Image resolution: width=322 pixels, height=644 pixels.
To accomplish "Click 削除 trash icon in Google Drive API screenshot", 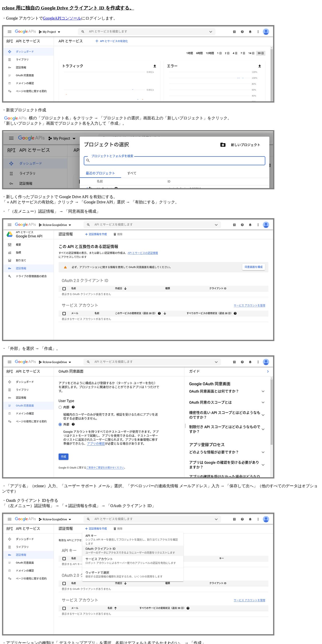I will [x=115, y=234].
